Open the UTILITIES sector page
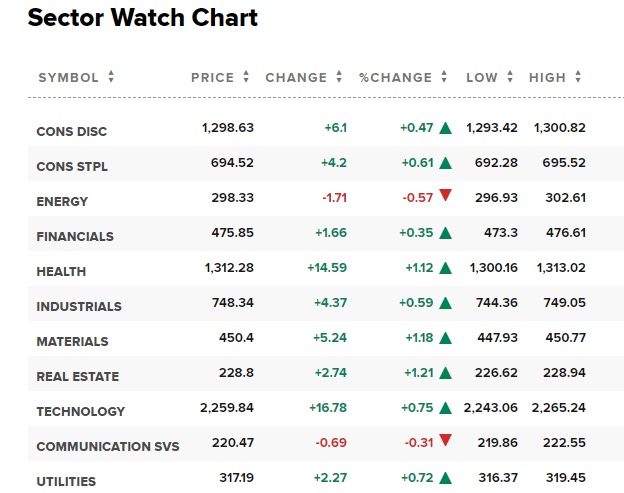 point(66,481)
